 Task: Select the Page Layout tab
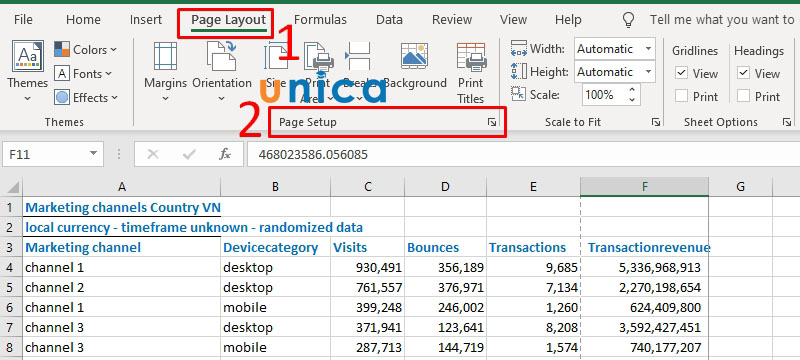point(228,20)
